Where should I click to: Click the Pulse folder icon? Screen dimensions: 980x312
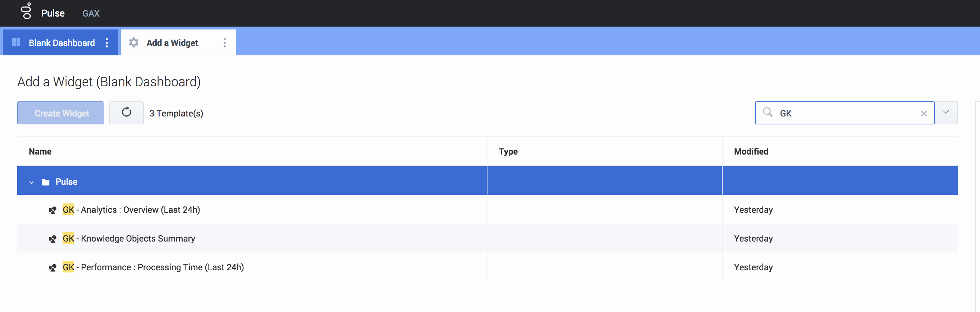click(46, 182)
